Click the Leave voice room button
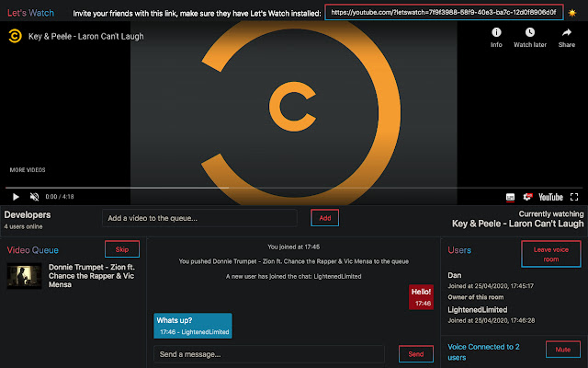This screenshot has height=368, width=588. [551, 254]
